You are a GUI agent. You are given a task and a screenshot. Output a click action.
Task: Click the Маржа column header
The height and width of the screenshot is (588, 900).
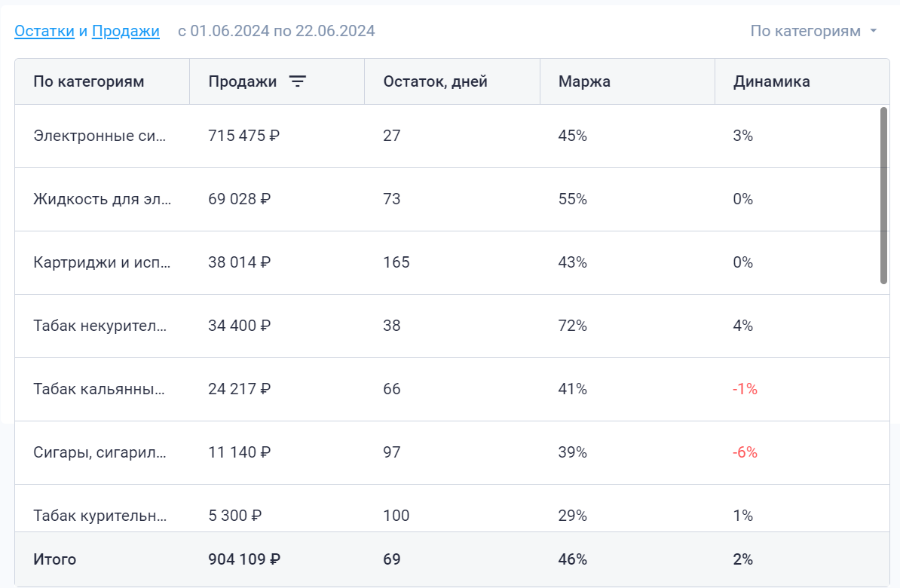click(584, 81)
